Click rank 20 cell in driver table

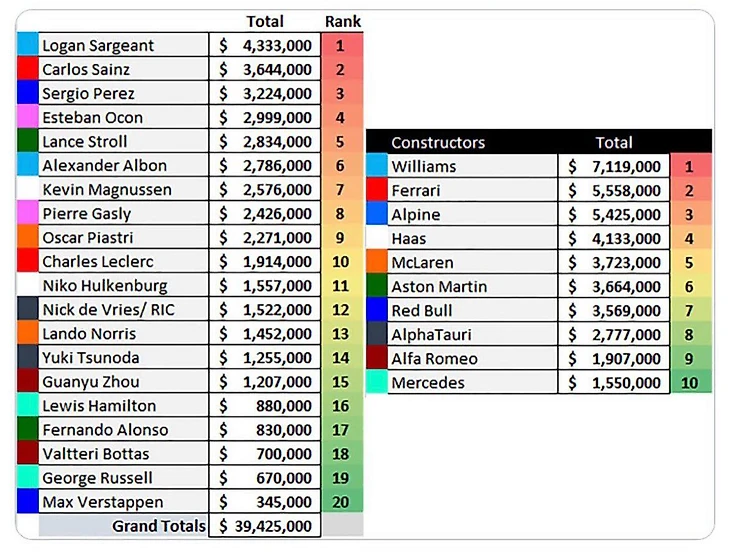pyautogui.click(x=341, y=502)
